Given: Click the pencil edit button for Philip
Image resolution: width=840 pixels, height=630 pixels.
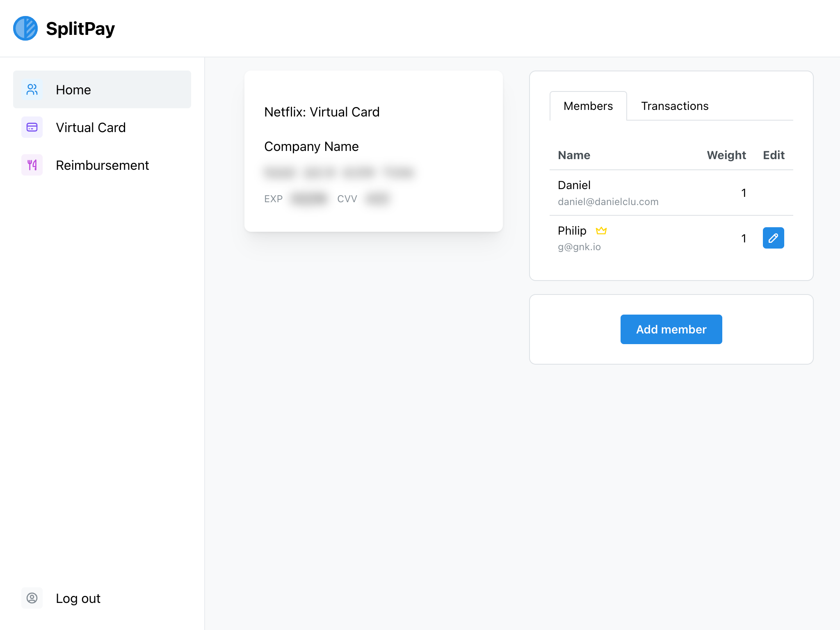Looking at the screenshot, I should click(x=773, y=238).
